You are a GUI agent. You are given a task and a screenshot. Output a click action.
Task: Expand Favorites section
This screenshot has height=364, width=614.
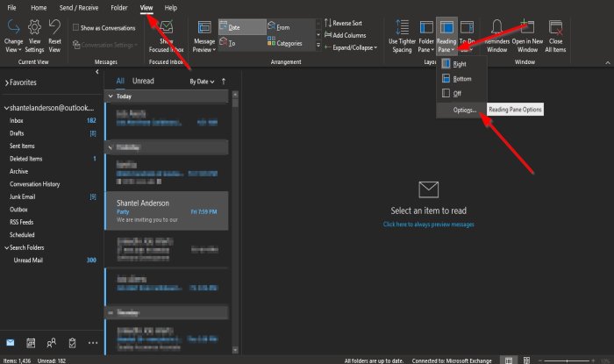7,82
